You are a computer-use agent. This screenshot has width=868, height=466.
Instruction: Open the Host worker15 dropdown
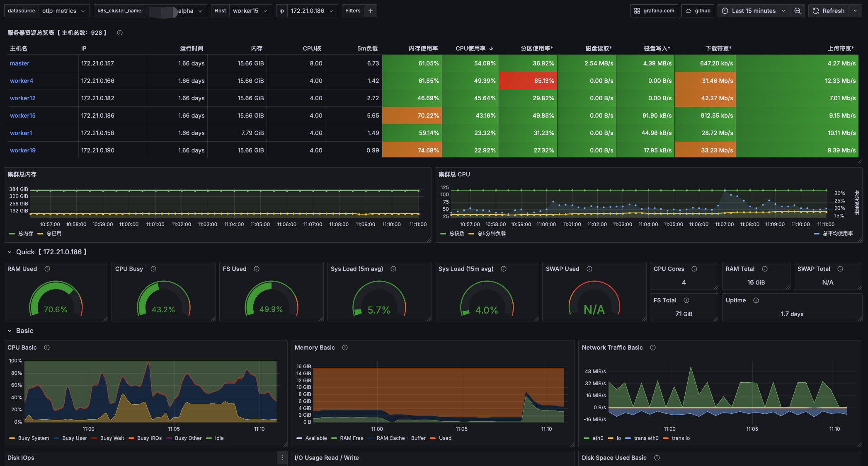(250, 11)
